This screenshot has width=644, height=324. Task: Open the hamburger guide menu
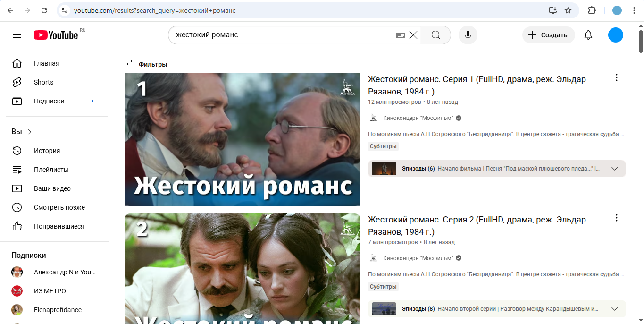[x=17, y=35]
